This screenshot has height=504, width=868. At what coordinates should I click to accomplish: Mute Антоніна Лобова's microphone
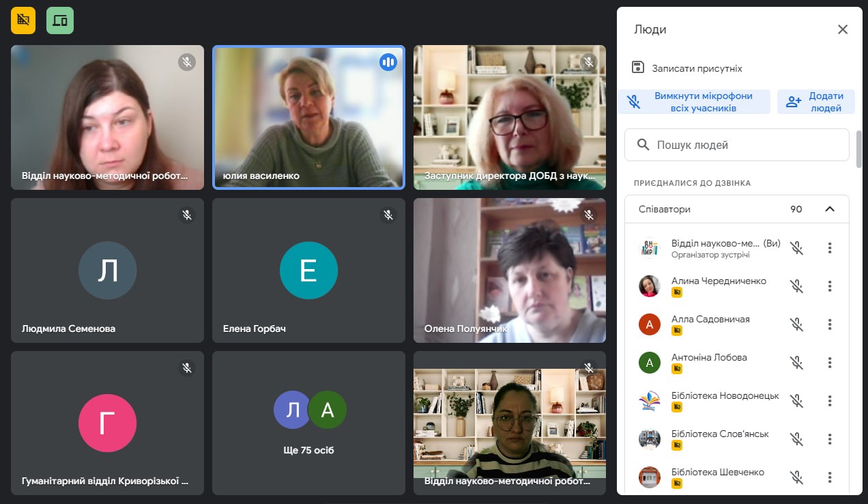coord(796,363)
